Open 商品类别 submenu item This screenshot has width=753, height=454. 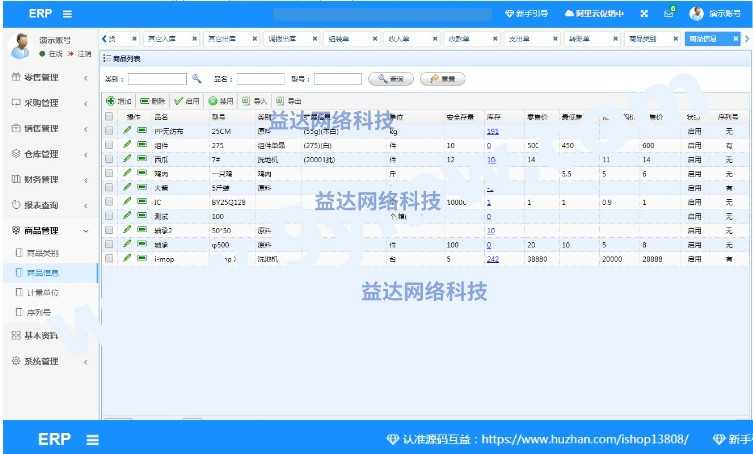pos(42,253)
